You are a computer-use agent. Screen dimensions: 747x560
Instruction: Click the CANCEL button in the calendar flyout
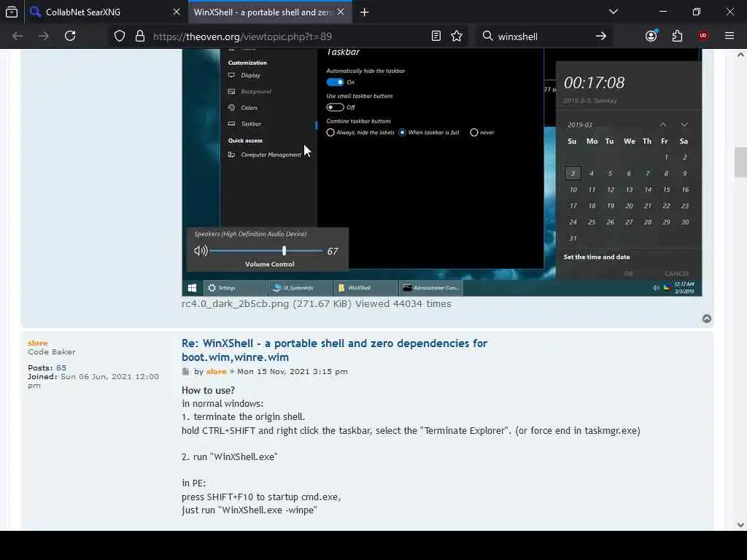676,274
